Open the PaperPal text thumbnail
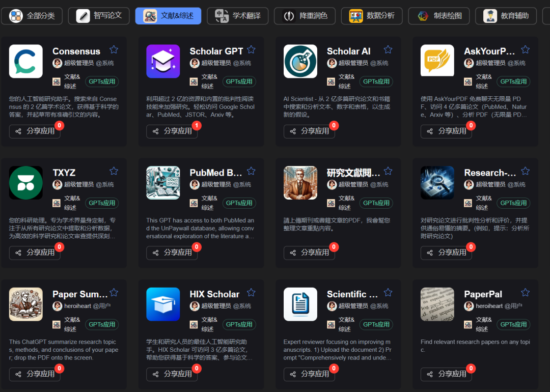The image size is (550, 392). pyautogui.click(x=437, y=304)
